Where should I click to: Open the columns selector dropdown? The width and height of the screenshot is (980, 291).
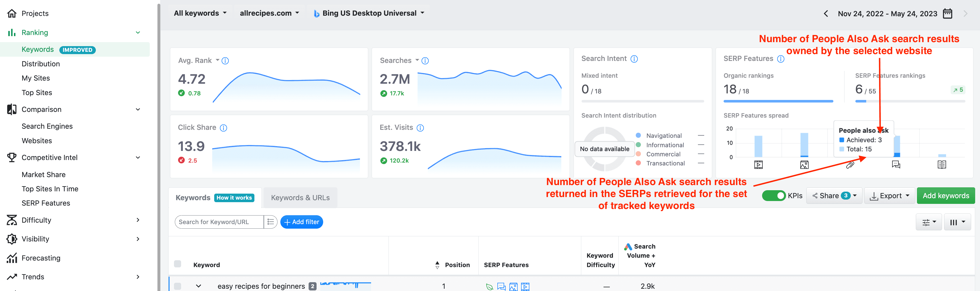(957, 222)
